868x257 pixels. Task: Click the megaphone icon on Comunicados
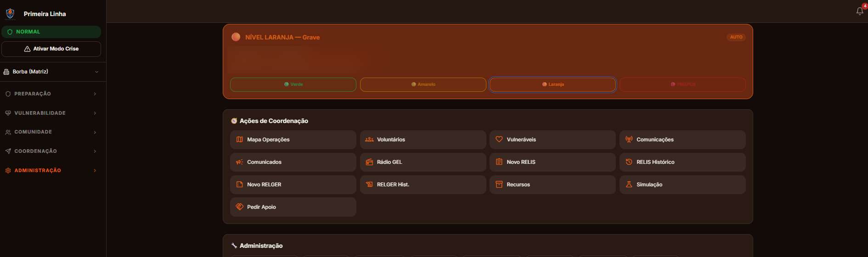[x=240, y=162]
